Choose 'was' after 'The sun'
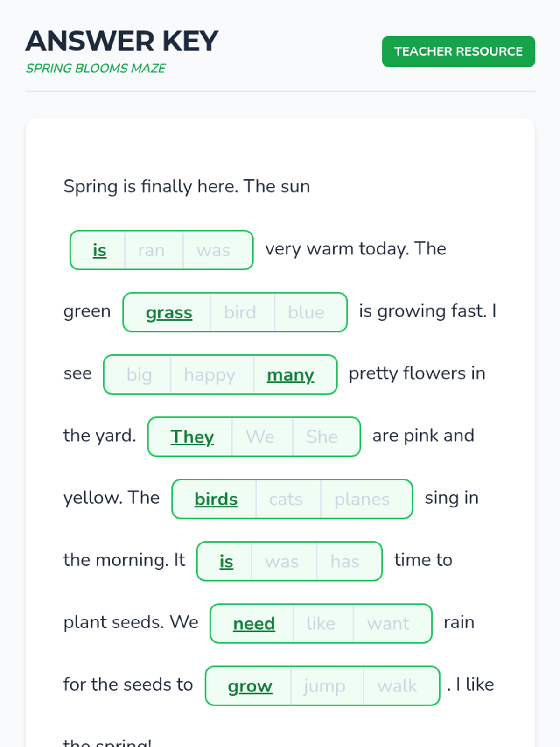Viewport: 560px width, 747px height. point(213,250)
